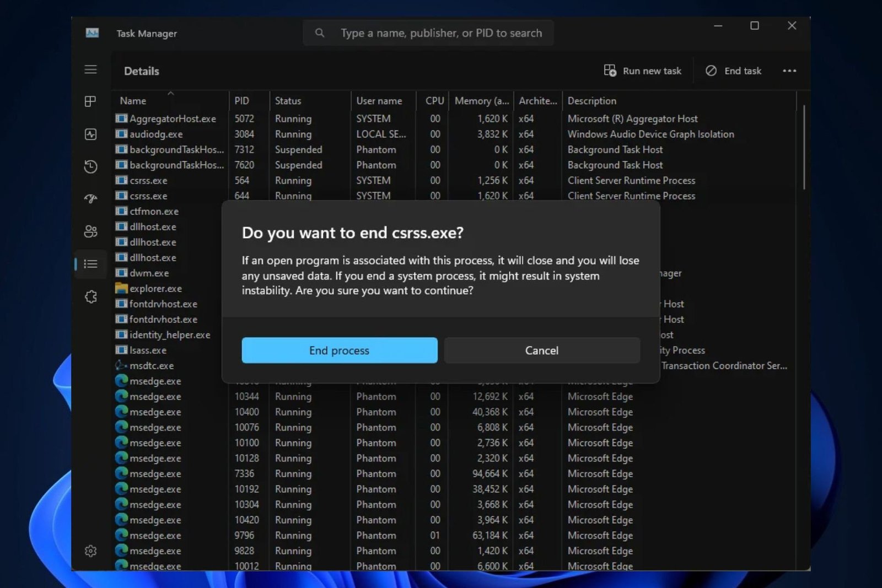The image size is (882, 588).
Task: Select the csrss.exe row with PID 564
Action: pos(454,180)
